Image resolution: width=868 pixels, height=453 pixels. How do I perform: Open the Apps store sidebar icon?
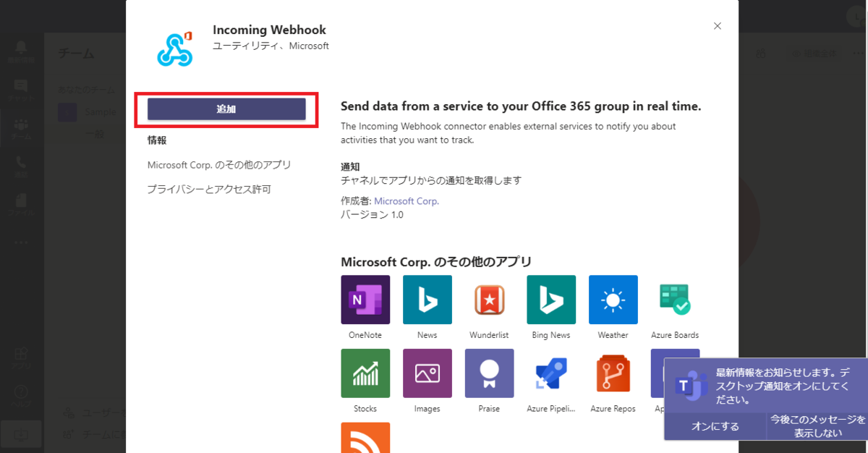[x=21, y=357]
